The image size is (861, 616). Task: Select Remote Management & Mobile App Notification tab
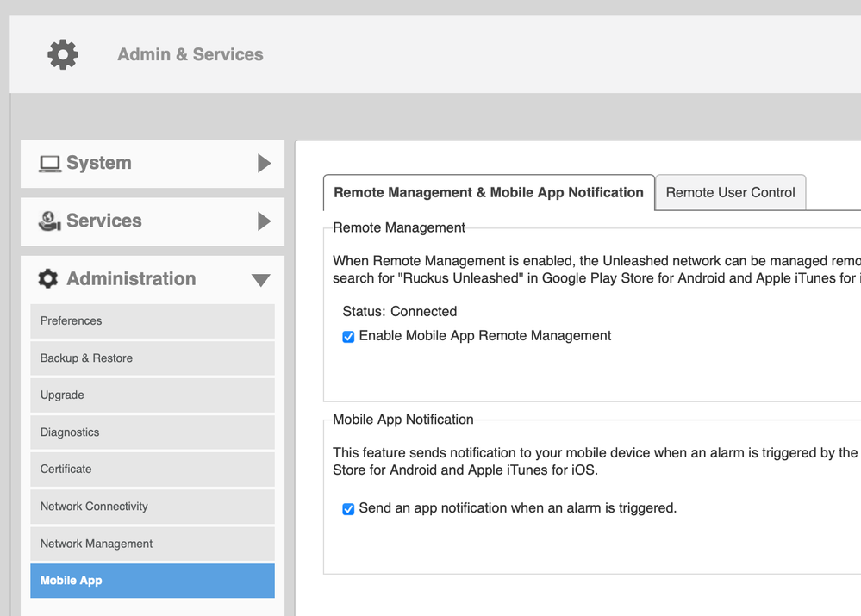coord(489,193)
